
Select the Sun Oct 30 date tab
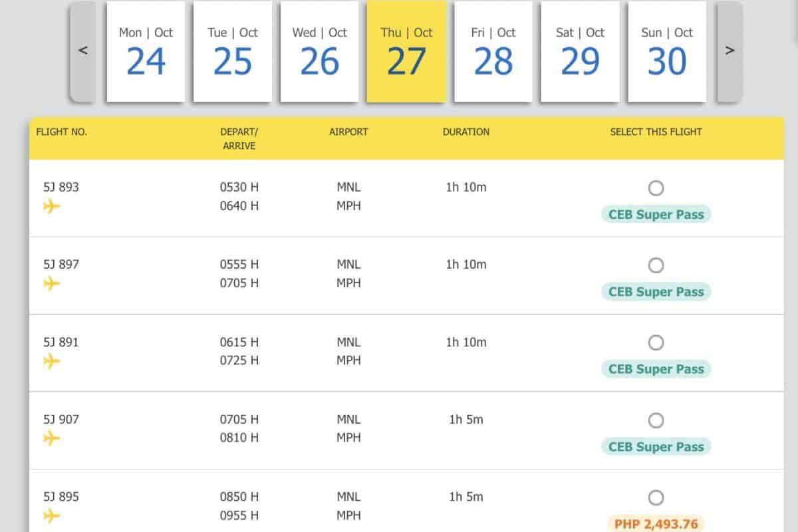667,52
